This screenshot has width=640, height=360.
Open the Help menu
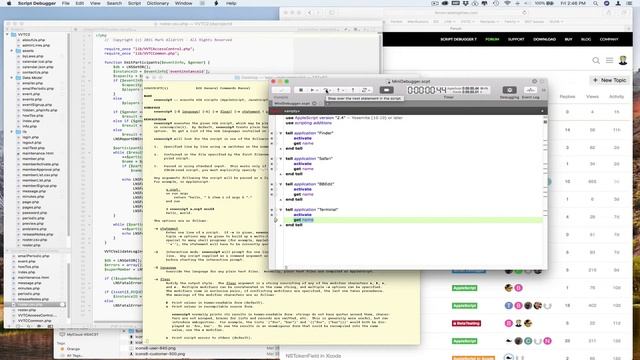pos(231,3)
